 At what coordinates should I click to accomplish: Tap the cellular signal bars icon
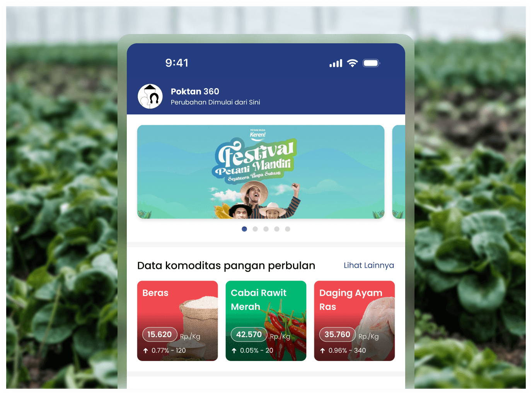336,63
